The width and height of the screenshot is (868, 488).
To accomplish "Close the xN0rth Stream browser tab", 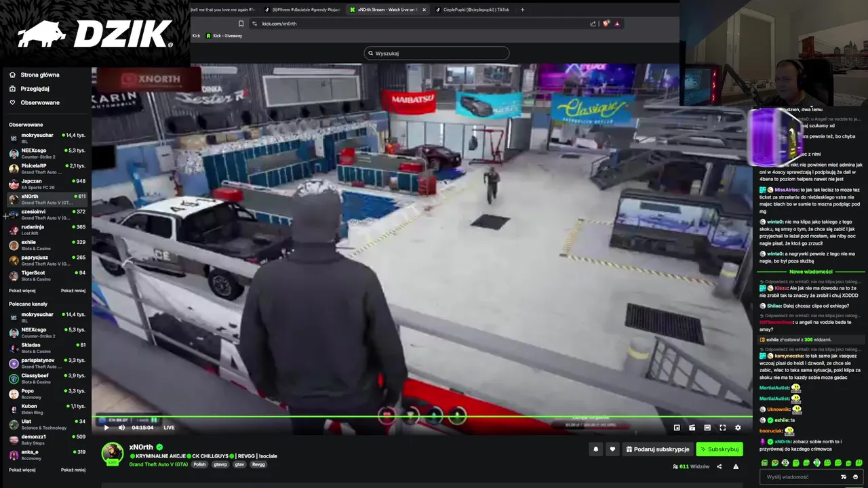I will [x=424, y=9].
